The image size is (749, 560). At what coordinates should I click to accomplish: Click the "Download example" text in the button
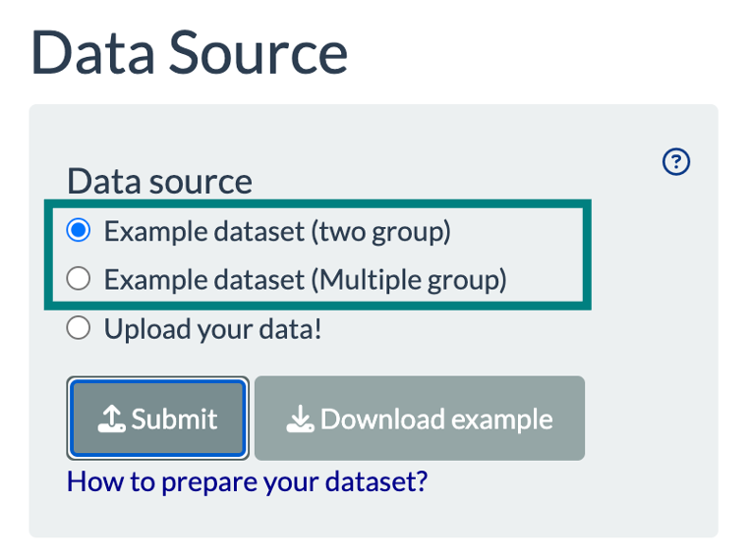click(x=436, y=420)
